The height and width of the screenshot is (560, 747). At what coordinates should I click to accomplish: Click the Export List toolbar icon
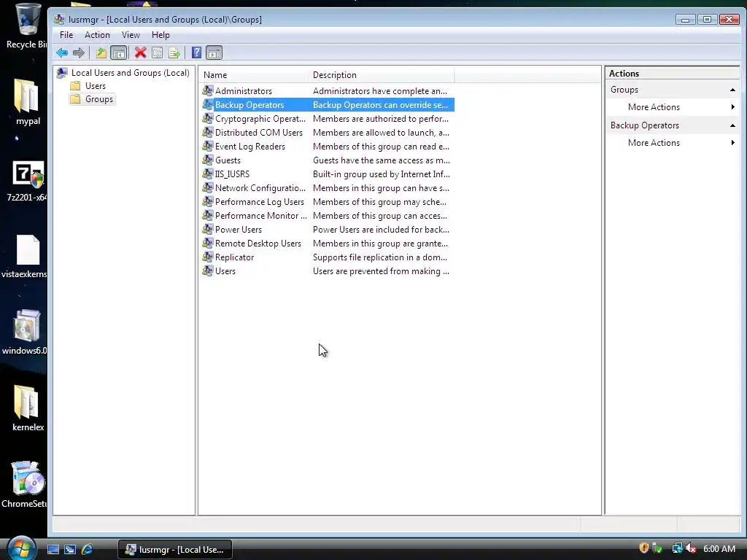tap(174, 52)
